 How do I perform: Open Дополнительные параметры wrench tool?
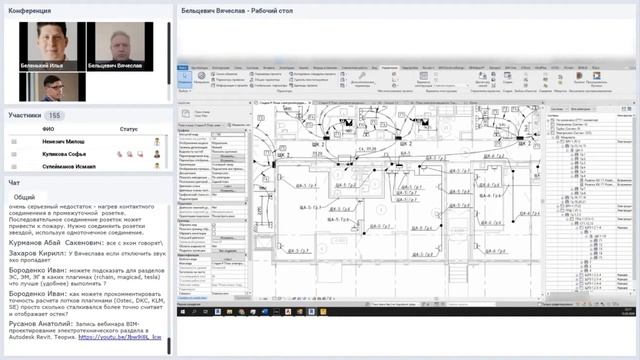(362, 79)
